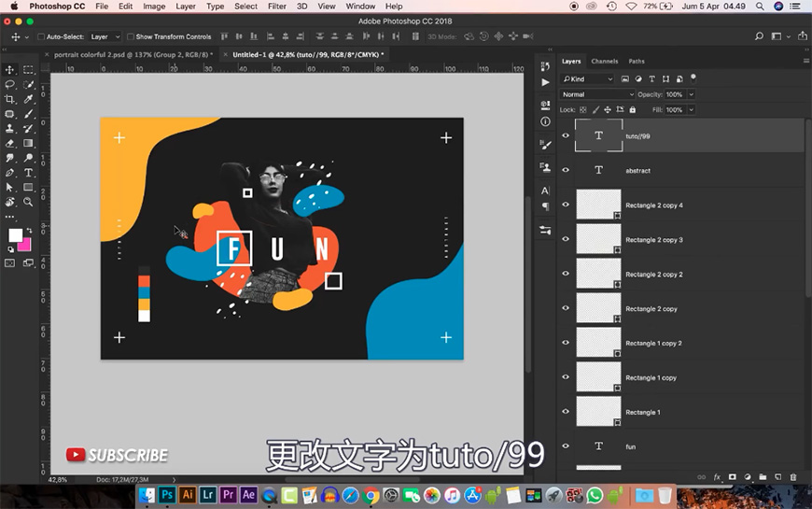The width and height of the screenshot is (812, 509).
Task: Create a new layer
Action: 777,477
